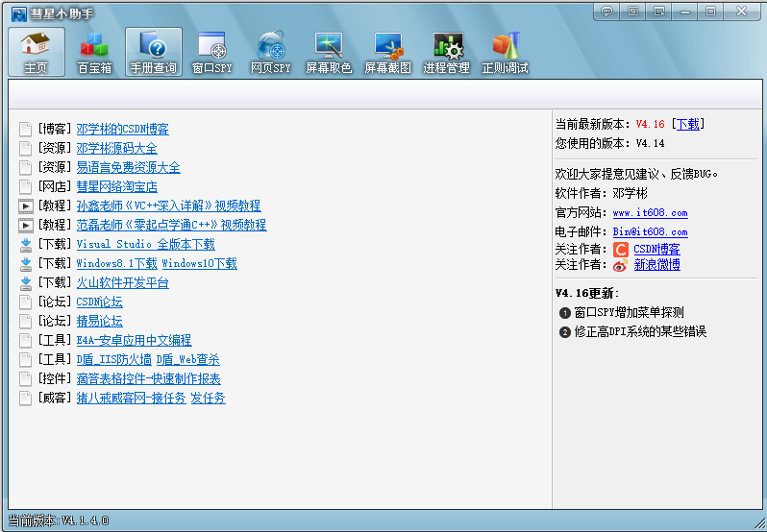Open the E4A-安卓应用中文编程 link
Viewport: 767px width, 532px height.
pyautogui.click(x=134, y=341)
